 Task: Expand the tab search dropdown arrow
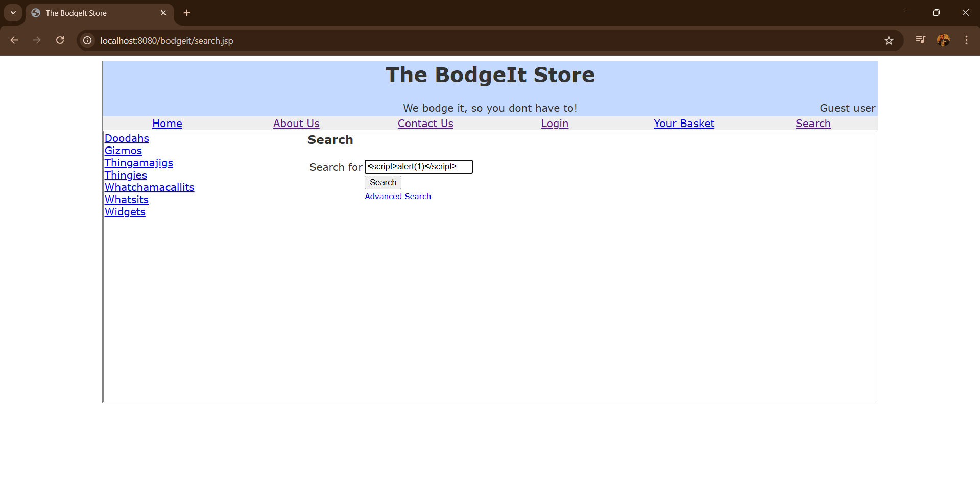[13, 13]
